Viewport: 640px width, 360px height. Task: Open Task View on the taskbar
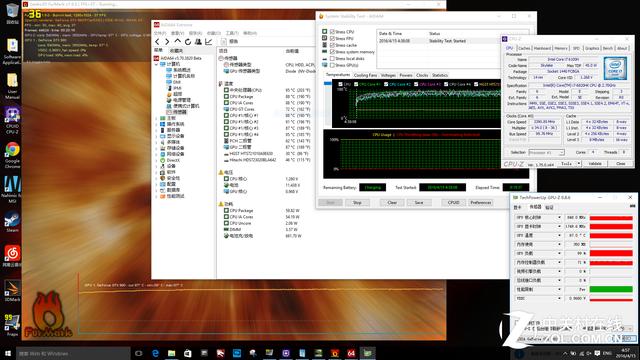tap(139, 353)
